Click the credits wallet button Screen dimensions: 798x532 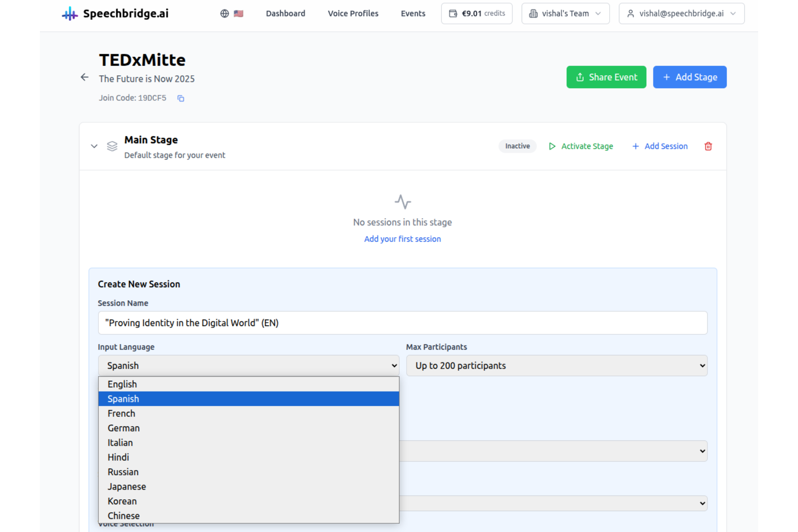coord(477,14)
